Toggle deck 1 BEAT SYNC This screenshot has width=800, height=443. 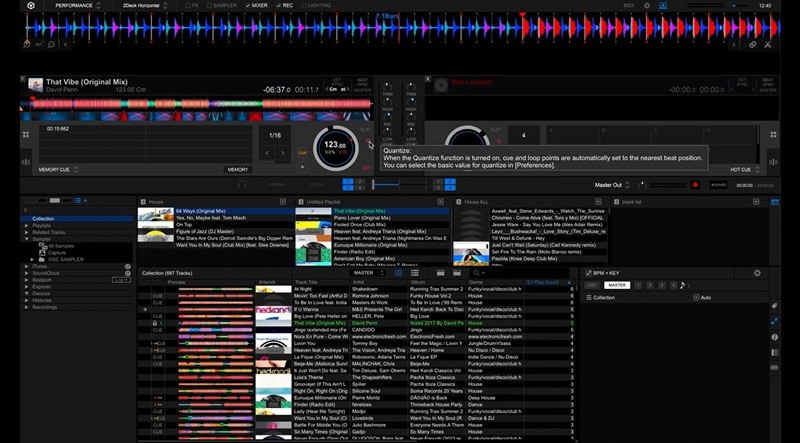[x=362, y=84]
